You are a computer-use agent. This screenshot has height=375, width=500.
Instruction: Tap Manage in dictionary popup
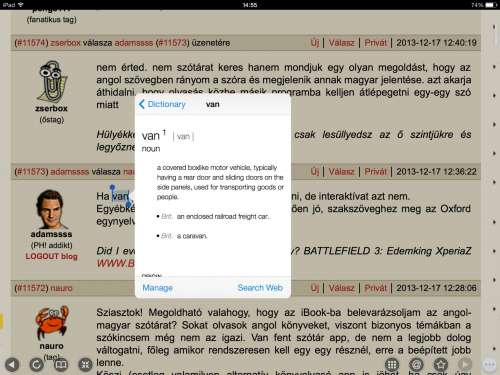click(157, 287)
